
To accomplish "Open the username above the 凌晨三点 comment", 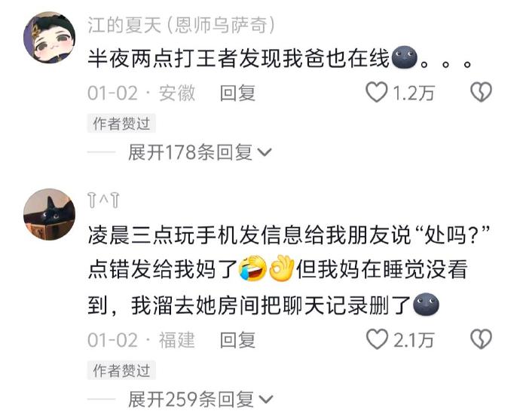I will click(x=103, y=201).
